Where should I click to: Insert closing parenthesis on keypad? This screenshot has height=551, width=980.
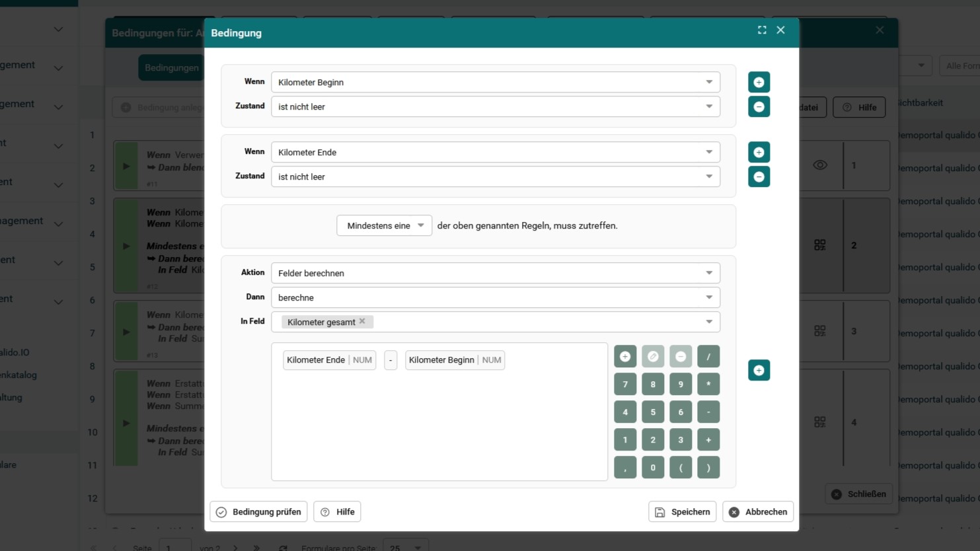point(708,467)
